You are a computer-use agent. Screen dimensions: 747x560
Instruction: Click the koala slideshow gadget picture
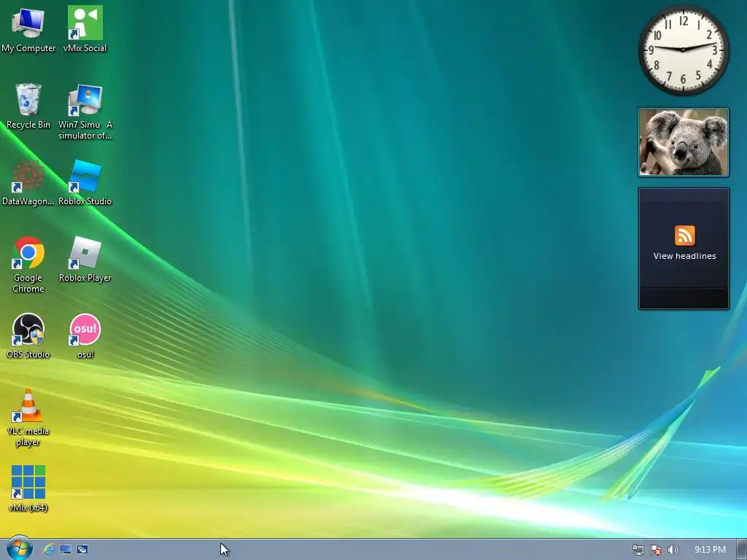click(684, 142)
